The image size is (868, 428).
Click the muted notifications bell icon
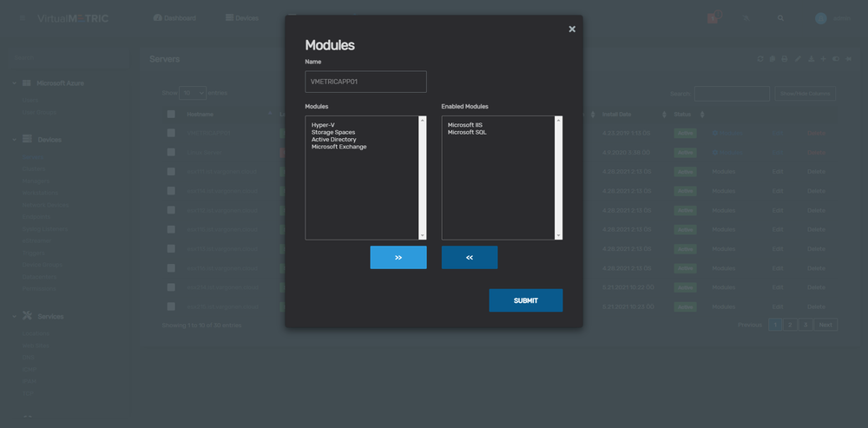coord(746,18)
